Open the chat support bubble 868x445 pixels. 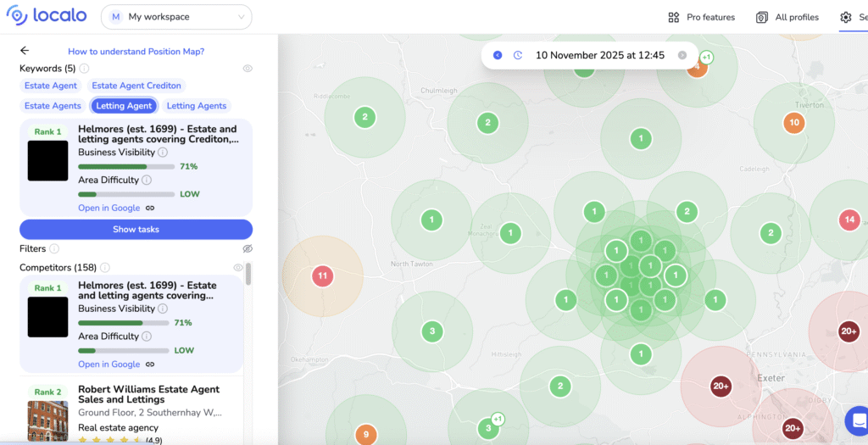point(857,420)
